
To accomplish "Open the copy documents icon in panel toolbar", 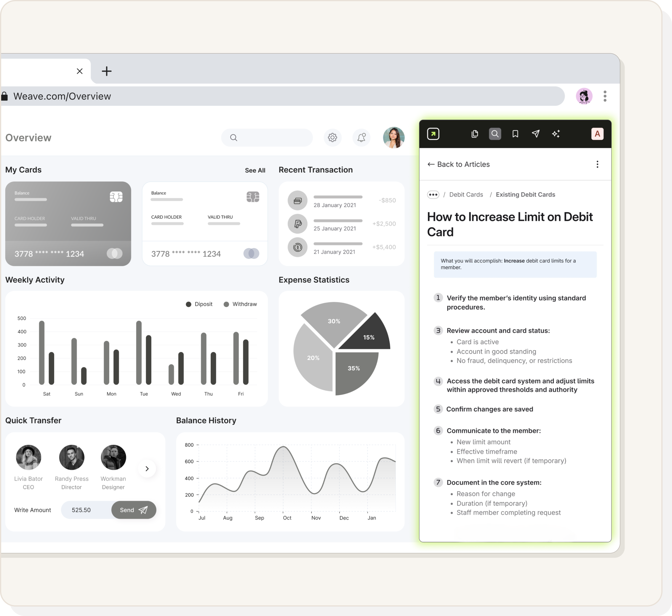I will click(475, 134).
